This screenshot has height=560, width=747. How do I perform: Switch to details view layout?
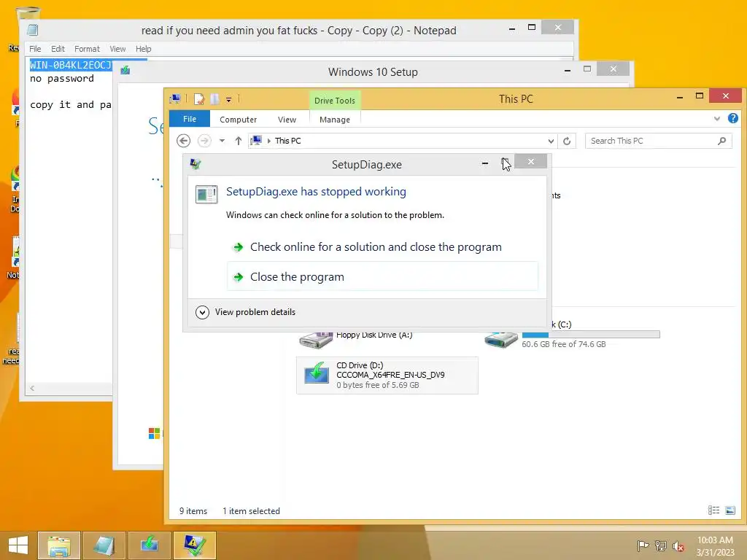click(x=713, y=510)
